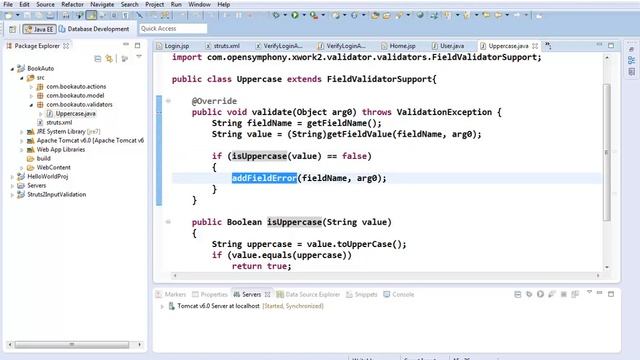
Task: Select the Web App Libraries entry
Action: 60,150
